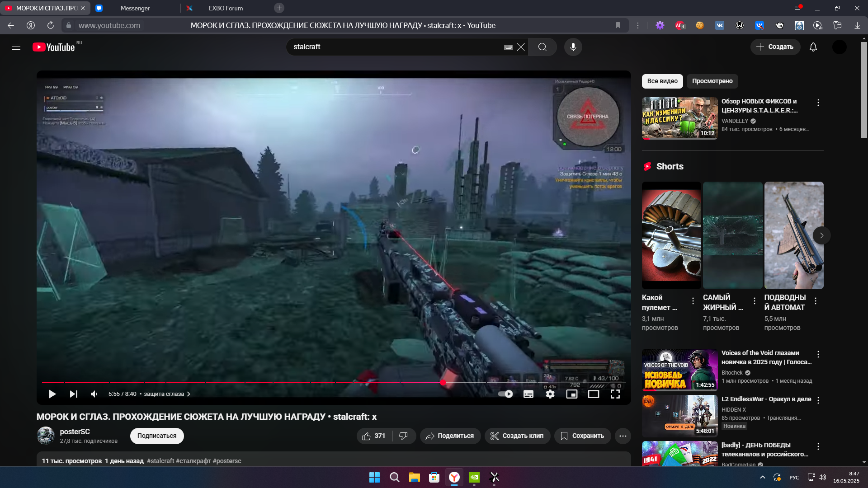Show hidden system tray icons
The width and height of the screenshot is (868, 488).
763,477
